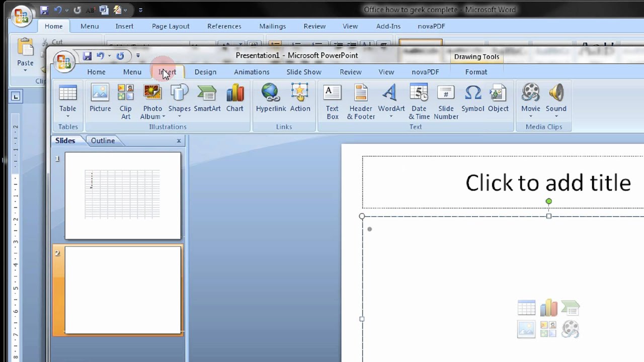Open Quick Access Toolbar dropdown in Word

pyautogui.click(x=140, y=10)
